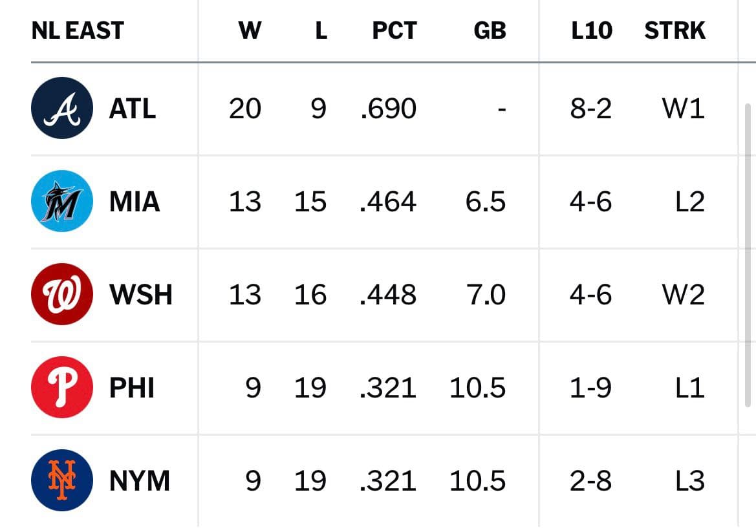756x532 pixels.
Task: Open the Philadelphia Phillies team logo
Action: [x=61, y=387]
